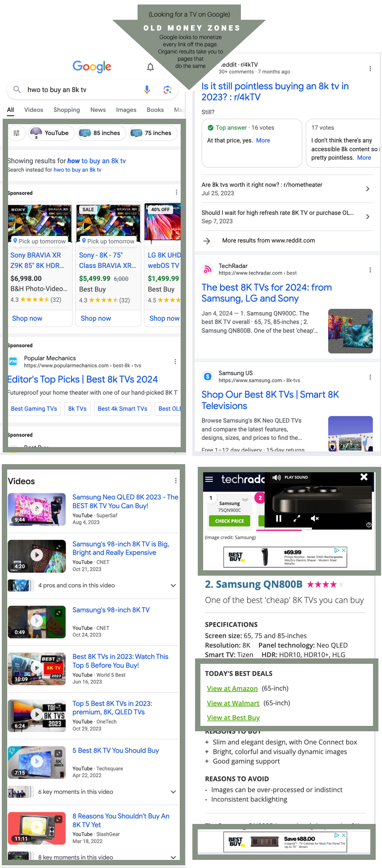Close the Philips Norelco Best Buy ad

point(344,550)
